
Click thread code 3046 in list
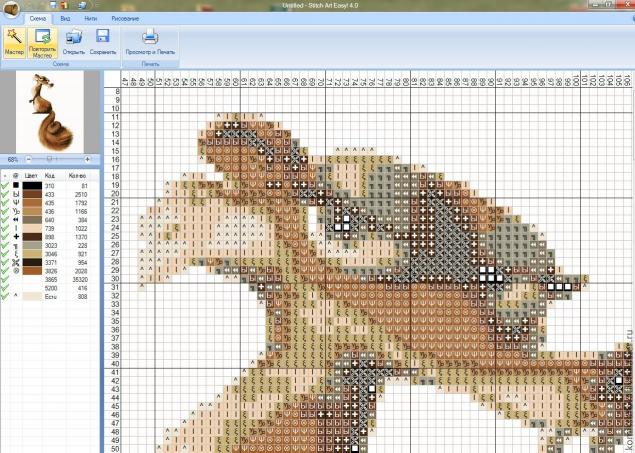(51, 254)
